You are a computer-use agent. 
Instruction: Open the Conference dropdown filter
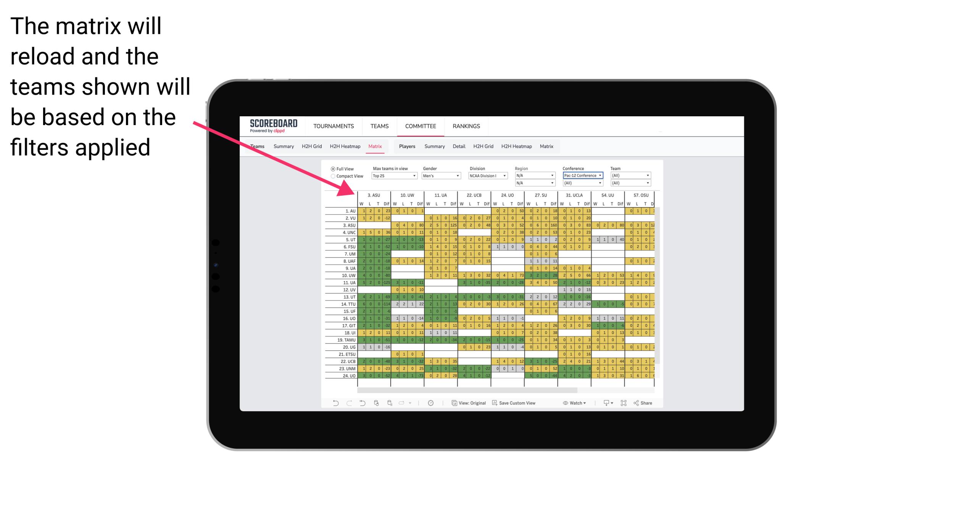pyautogui.click(x=582, y=175)
